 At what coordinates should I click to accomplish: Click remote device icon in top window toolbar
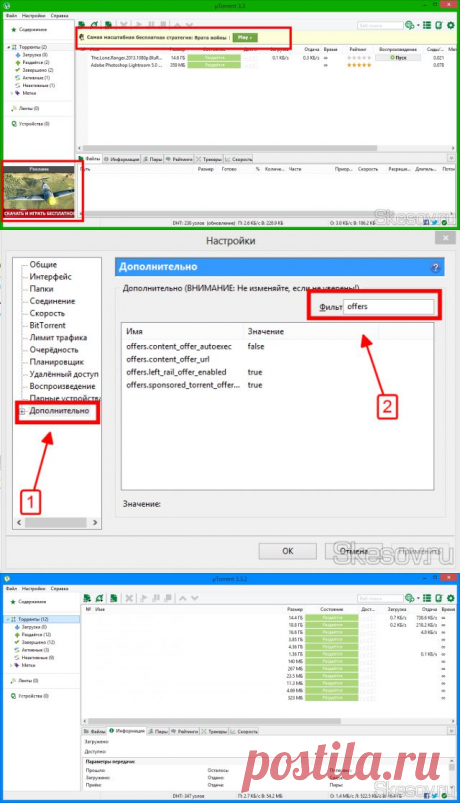click(439, 25)
